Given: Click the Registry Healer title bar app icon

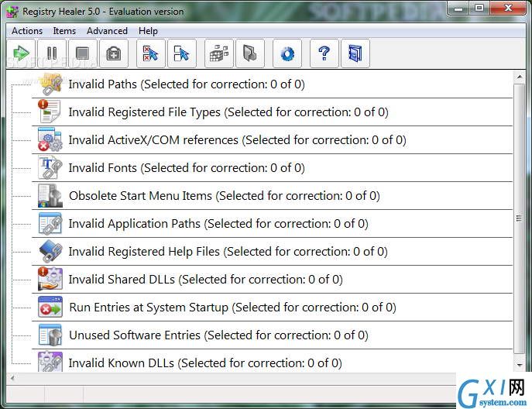Looking at the screenshot, I should tap(12, 12).
